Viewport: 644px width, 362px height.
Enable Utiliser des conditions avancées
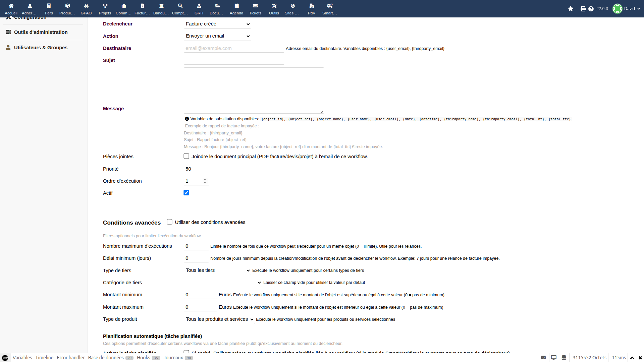(x=170, y=222)
